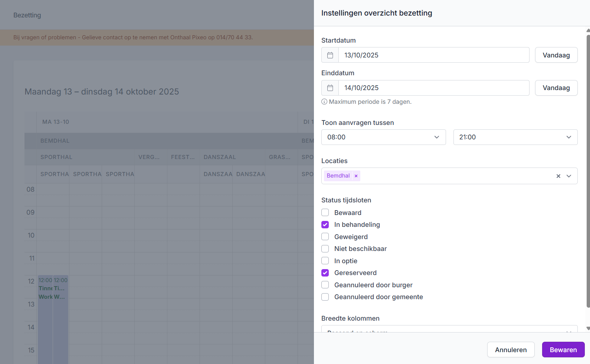The width and height of the screenshot is (590, 364).
Task: Click the calendar icon next to Startdatum
Action: (330, 55)
